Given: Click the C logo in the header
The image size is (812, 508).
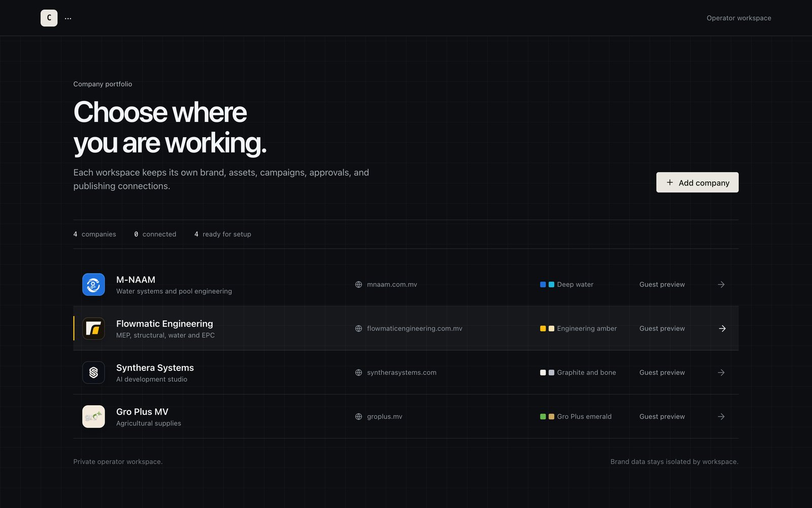Looking at the screenshot, I should coord(49,18).
